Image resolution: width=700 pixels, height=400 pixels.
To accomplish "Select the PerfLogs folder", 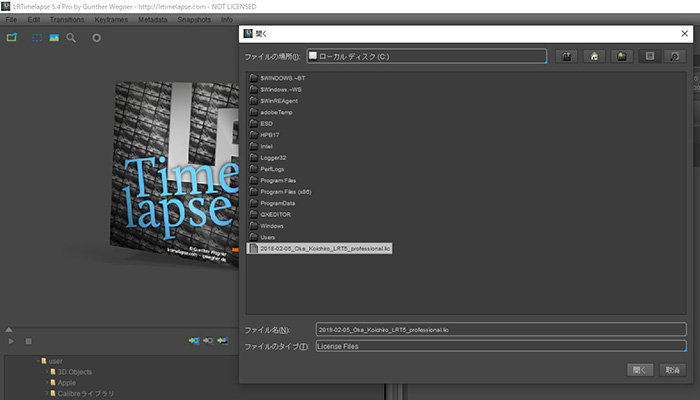I will pos(267,169).
